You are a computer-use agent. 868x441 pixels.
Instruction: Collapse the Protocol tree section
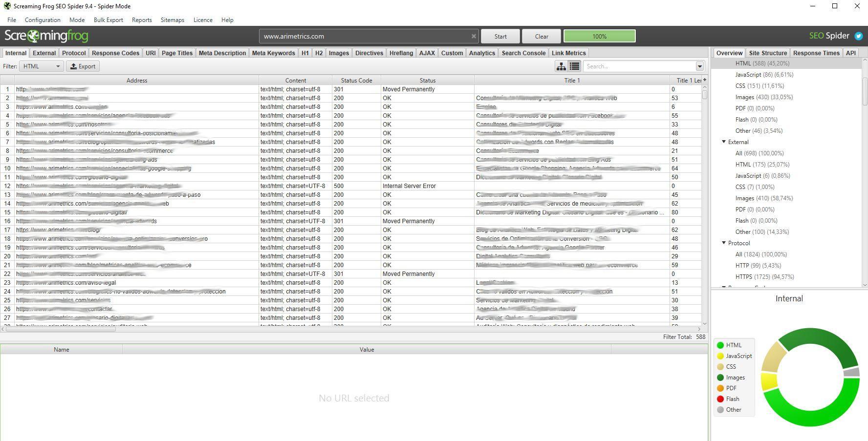(x=724, y=243)
